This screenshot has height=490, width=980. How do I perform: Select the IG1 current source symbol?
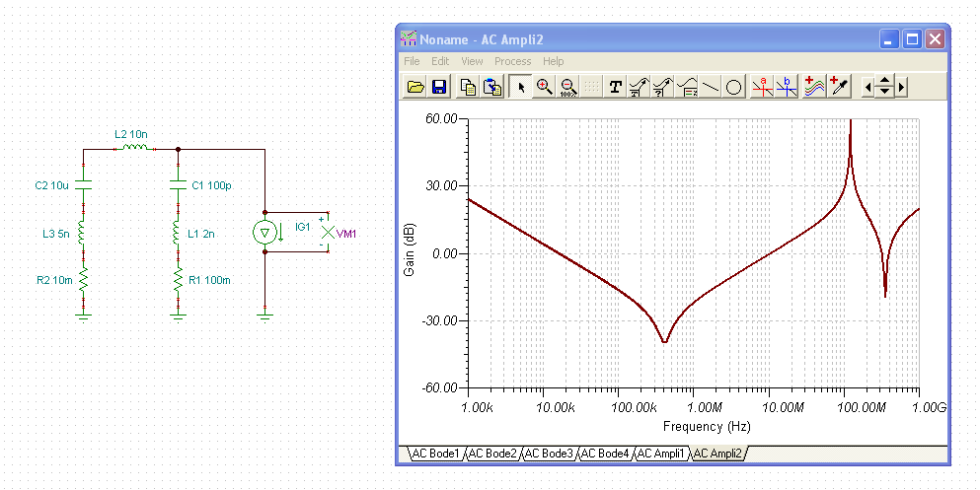pyautogui.click(x=264, y=233)
